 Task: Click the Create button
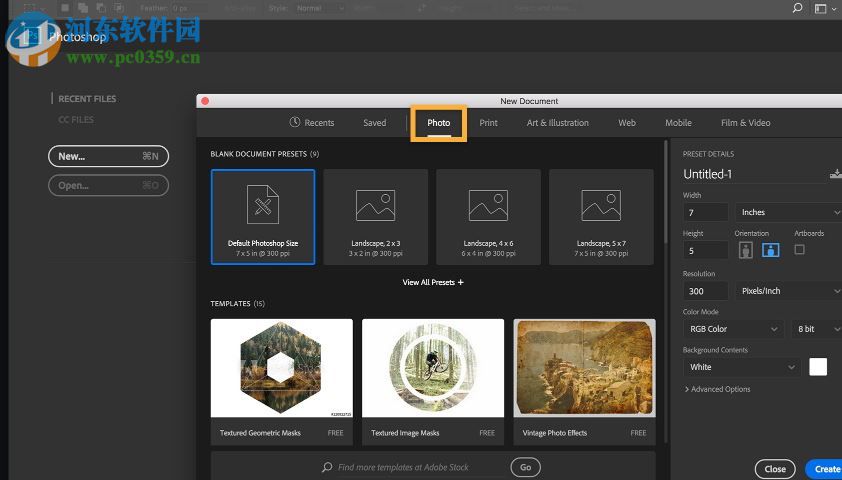tap(825, 469)
